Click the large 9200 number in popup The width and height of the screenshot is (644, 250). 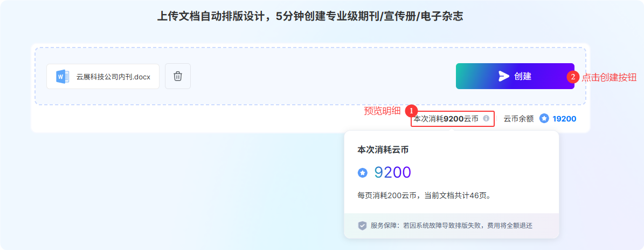tap(392, 173)
